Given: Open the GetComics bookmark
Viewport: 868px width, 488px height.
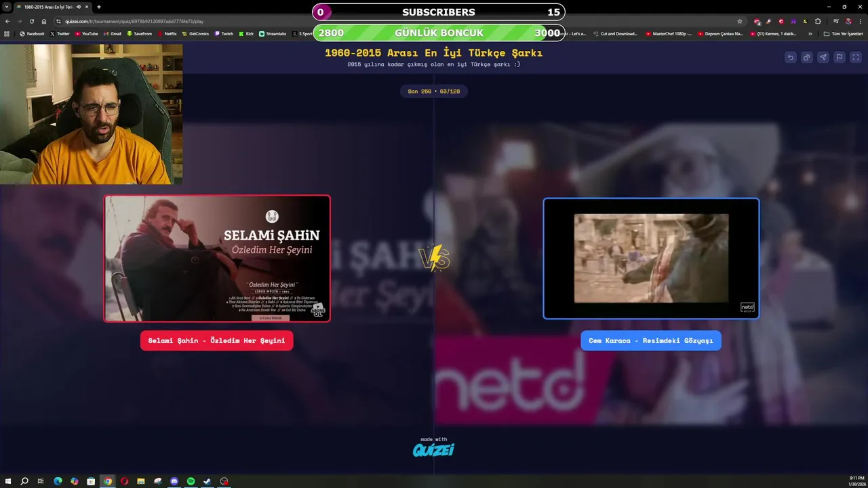Looking at the screenshot, I should tap(196, 33).
